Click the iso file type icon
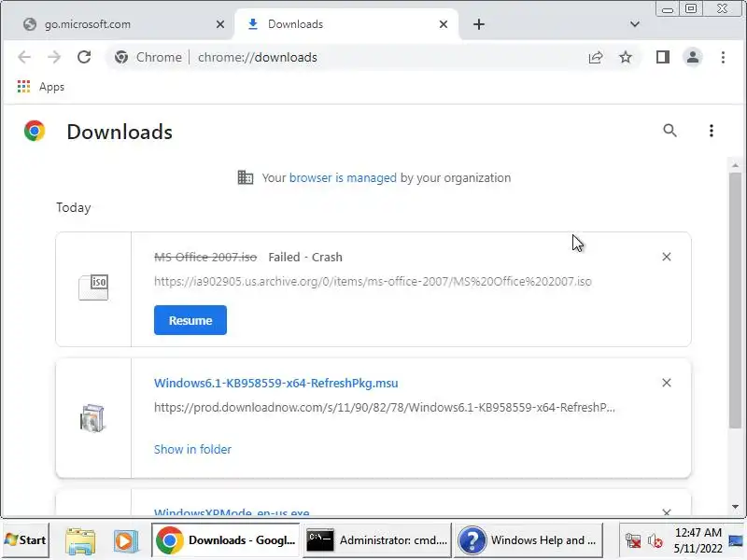Viewport: 747px width, 560px height. 93,287
